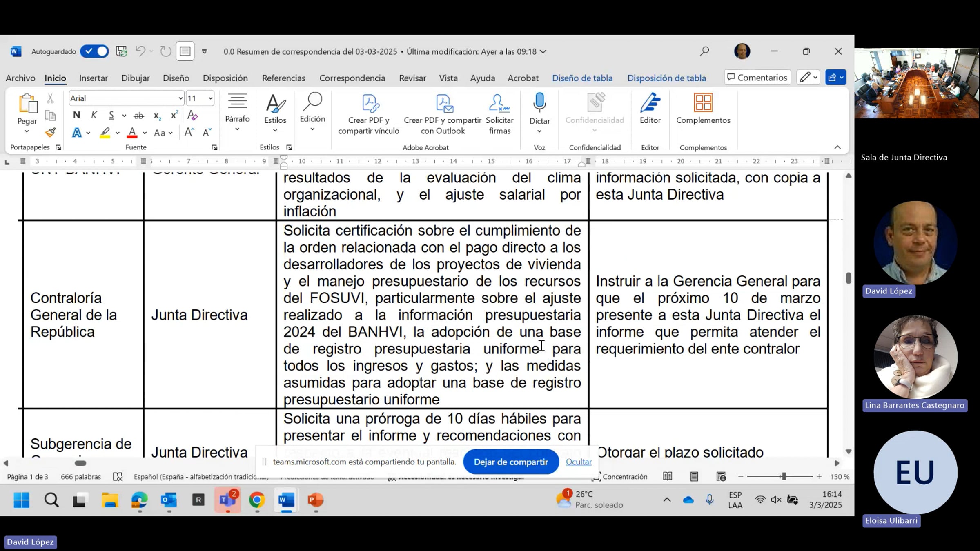The width and height of the screenshot is (980, 551).
Task: Open the Edición search menu
Action: 312,112
